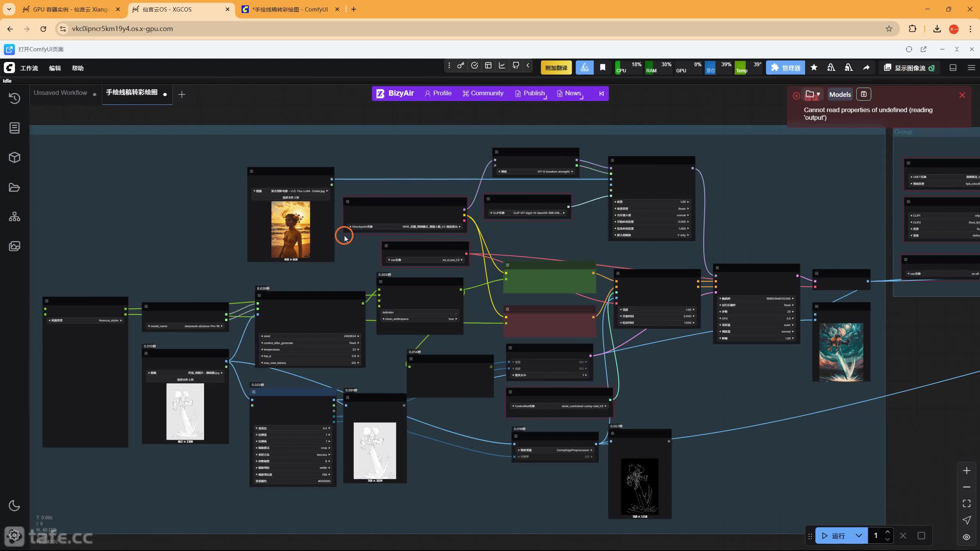Click the key icon in top toolbar
The image size is (980, 551).
coord(461,65)
